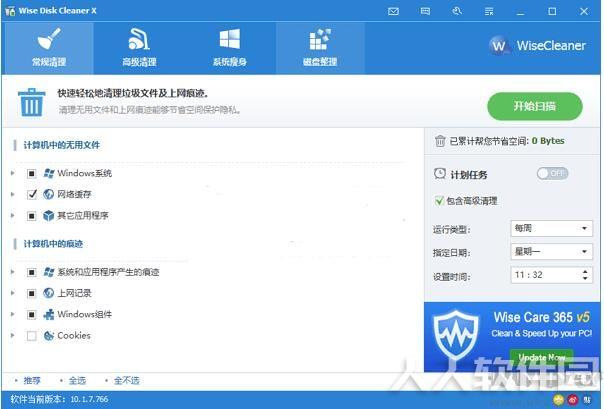Image resolution: width=604 pixels, height=409 pixels.
Task: Click the red Weibo icon in status bar
Action: click(572, 400)
